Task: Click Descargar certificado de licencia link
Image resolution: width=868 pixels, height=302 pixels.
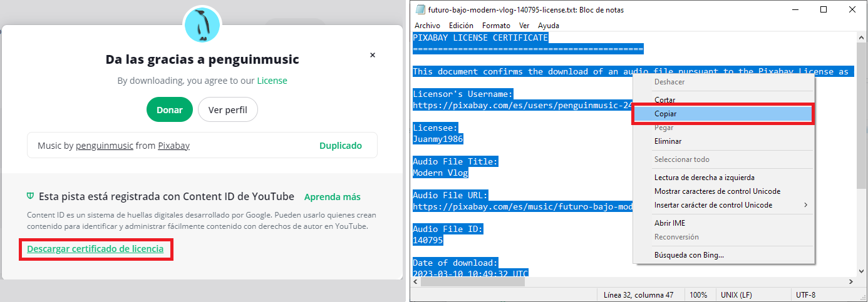Action: pyautogui.click(x=95, y=249)
